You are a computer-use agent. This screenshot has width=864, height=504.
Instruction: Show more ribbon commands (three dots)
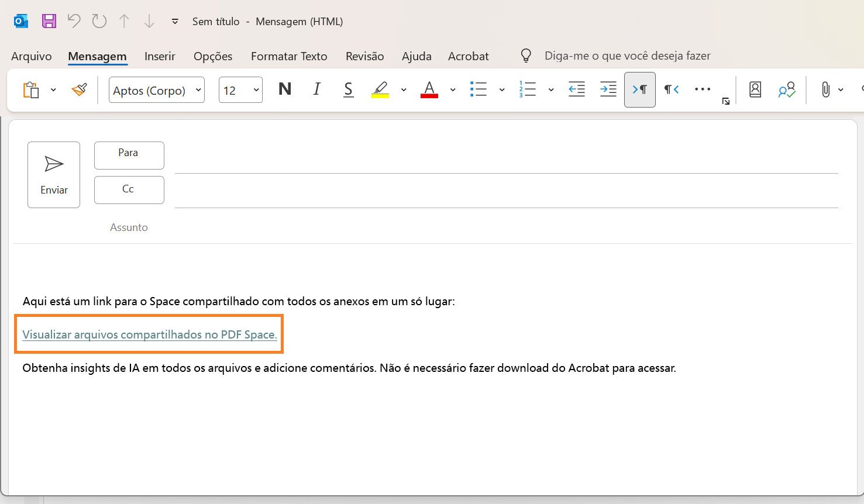tap(703, 89)
